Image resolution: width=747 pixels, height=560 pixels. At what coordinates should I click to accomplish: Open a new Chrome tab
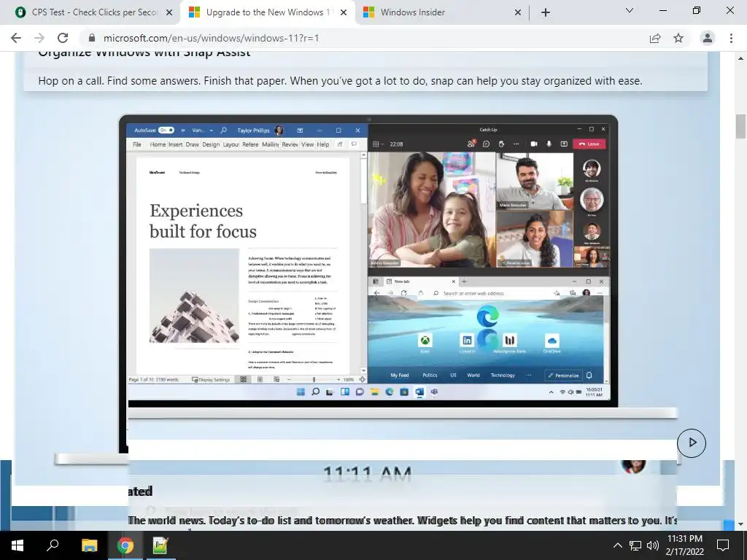[x=546, y=13]
